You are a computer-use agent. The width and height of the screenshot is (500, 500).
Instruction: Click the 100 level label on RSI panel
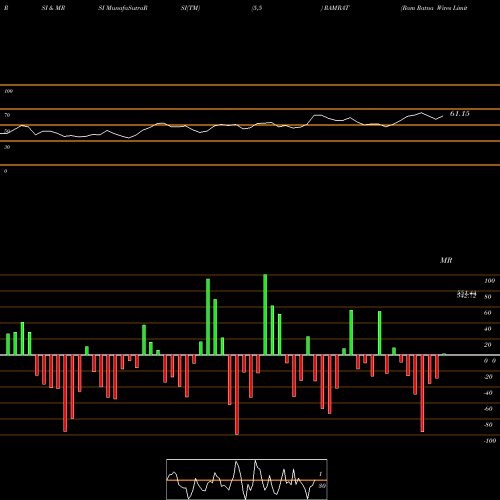click(x=8, y=91)
